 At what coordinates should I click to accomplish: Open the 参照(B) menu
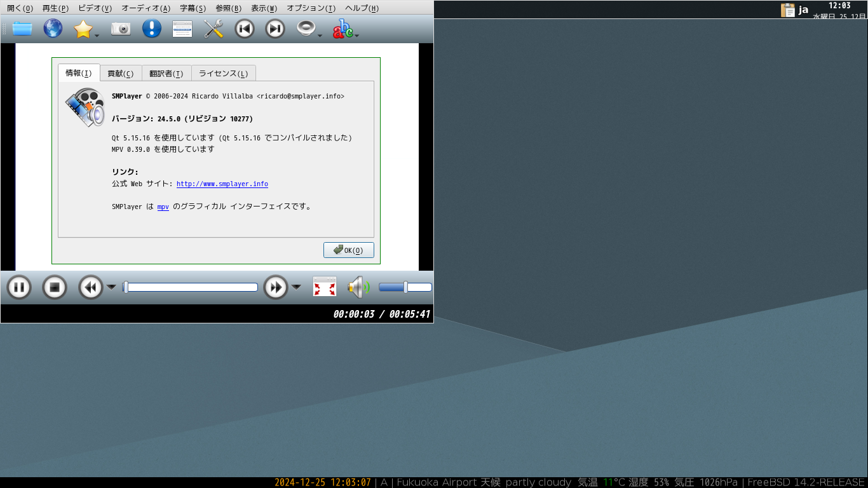[228, 8]
